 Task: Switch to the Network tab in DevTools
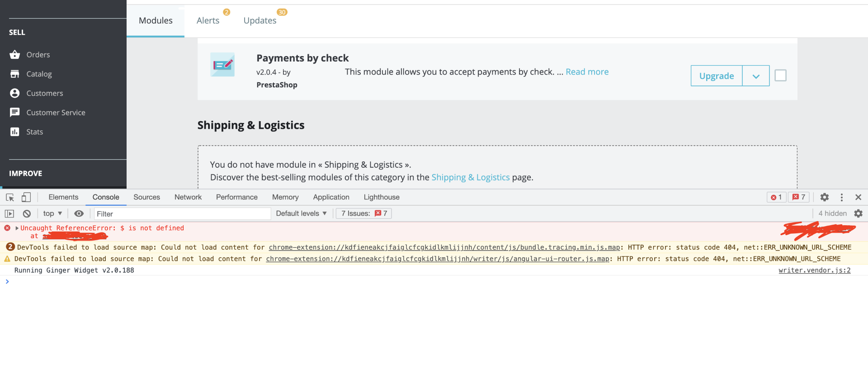[x=188, y=197]
